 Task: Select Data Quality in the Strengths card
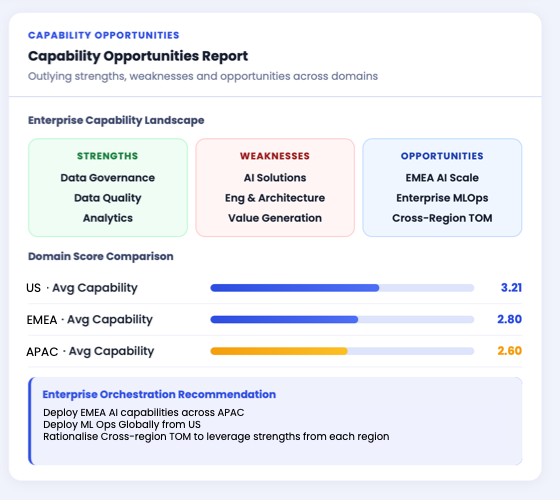(108, 198)
